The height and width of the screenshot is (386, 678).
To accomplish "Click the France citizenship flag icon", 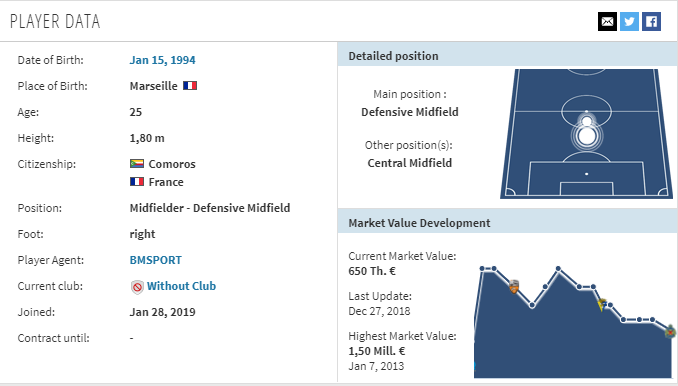I will pos(137,182).
